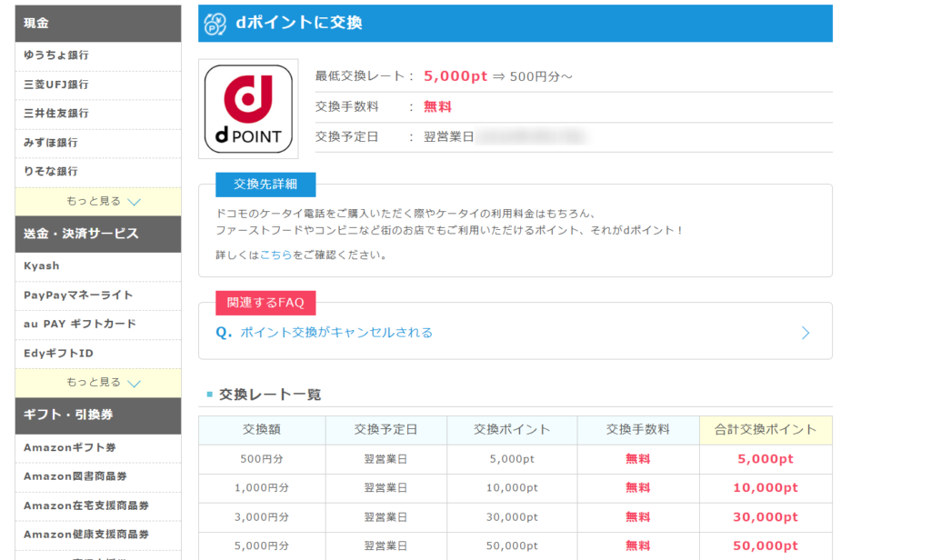Screen dimensions: 931x560
Task: Click the 現金 section header
Action: pyautogui.click(x=98, y=23)
